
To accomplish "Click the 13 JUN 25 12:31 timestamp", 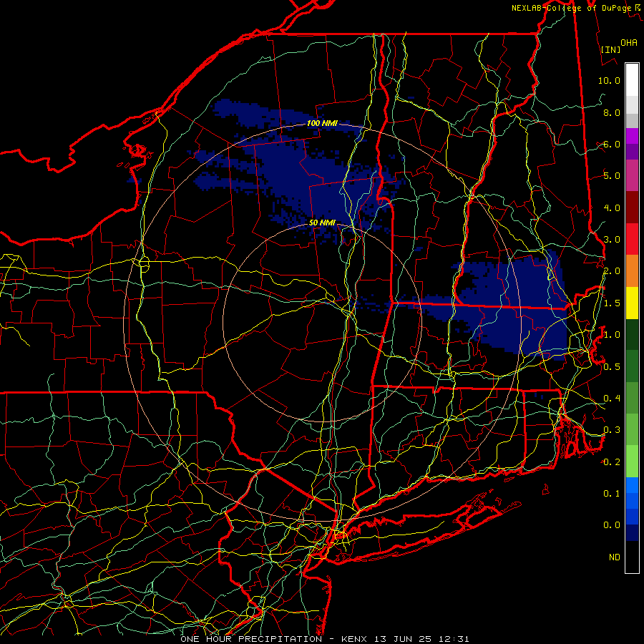I will coord(421,639).
